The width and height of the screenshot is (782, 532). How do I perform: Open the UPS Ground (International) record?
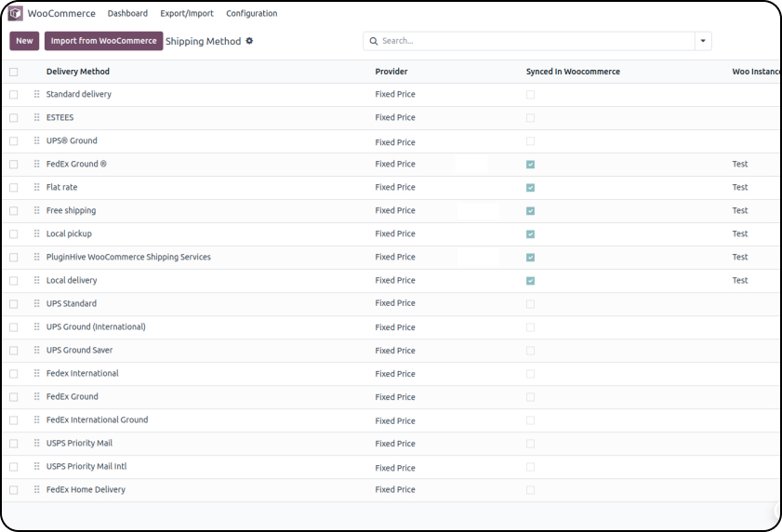(97, 326)
